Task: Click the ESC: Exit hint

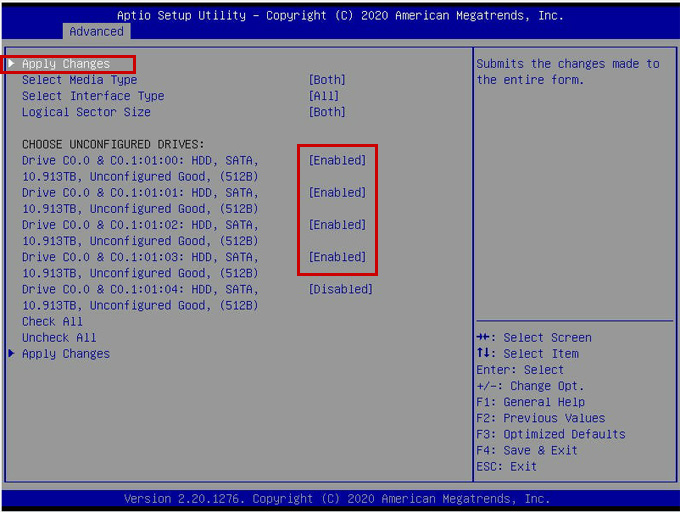Action: pyautogui.click(x=506, y=466)
